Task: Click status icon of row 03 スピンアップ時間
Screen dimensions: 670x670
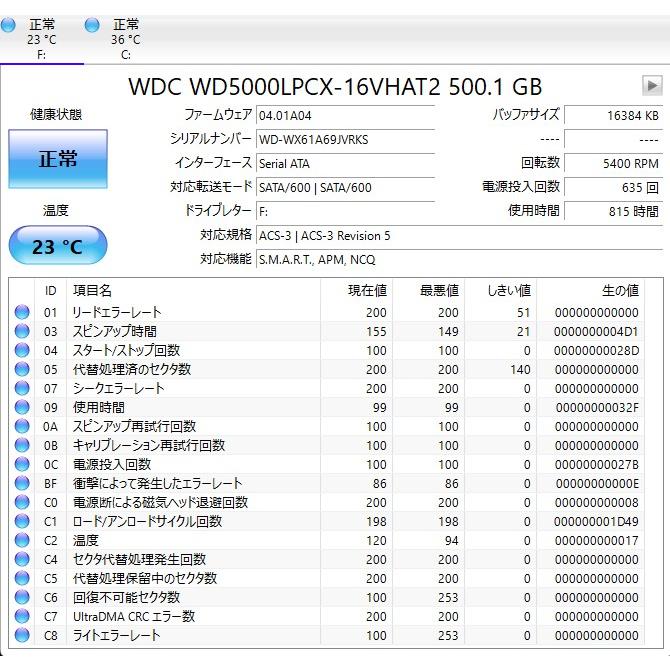Action: [22, 331]
